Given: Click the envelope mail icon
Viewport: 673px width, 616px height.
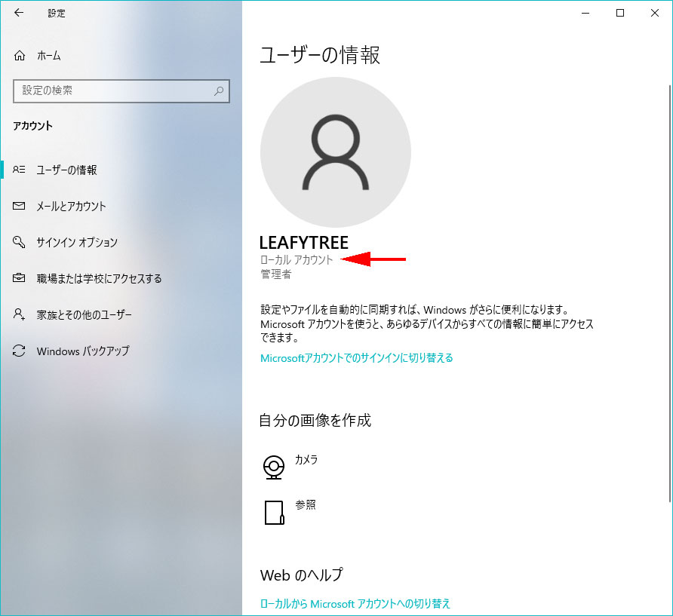Looking at the screenshot, I should pyautogui.click(x=20, y=207).
